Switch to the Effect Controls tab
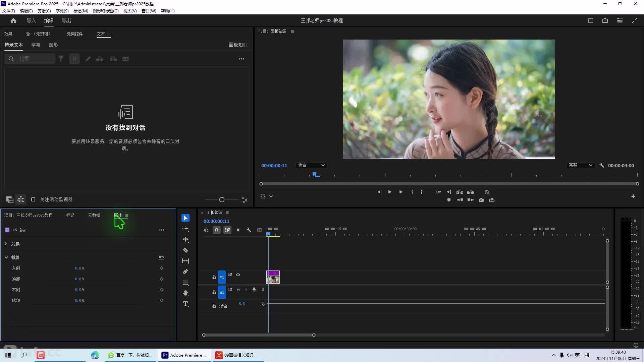Viewport: 644px width, 362px height. [75, 34]
